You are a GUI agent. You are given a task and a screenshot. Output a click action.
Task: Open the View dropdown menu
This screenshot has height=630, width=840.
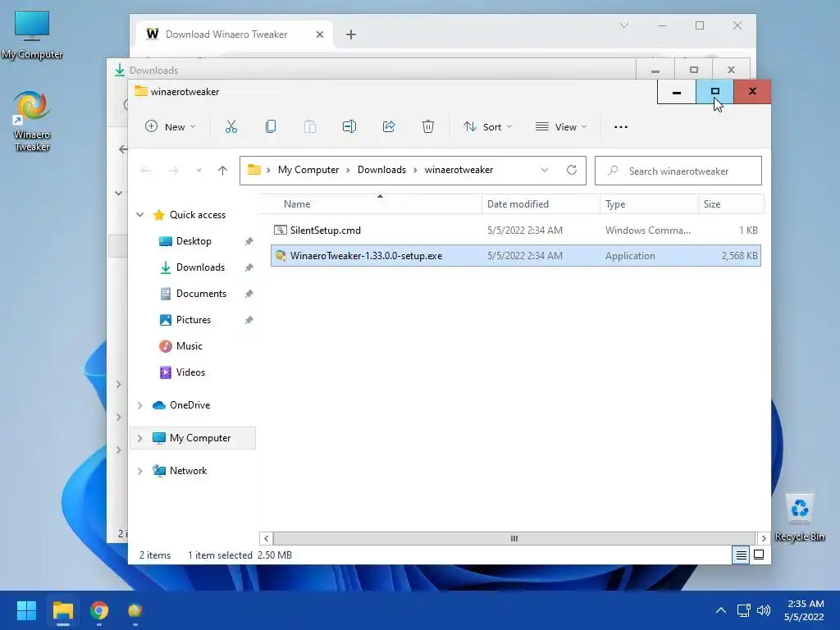[x=561, y=127]
